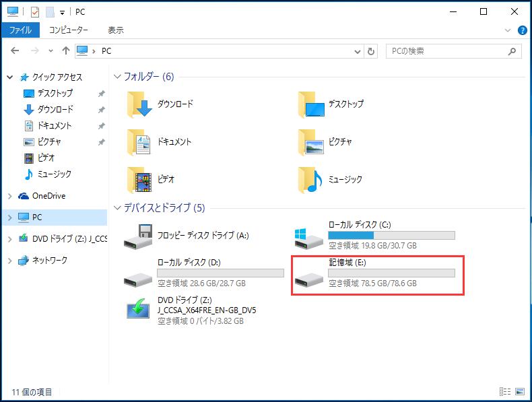Viewport: 532px width, 402px height.
Task: Switch to details view in the status bar
Action: (505, 392)
